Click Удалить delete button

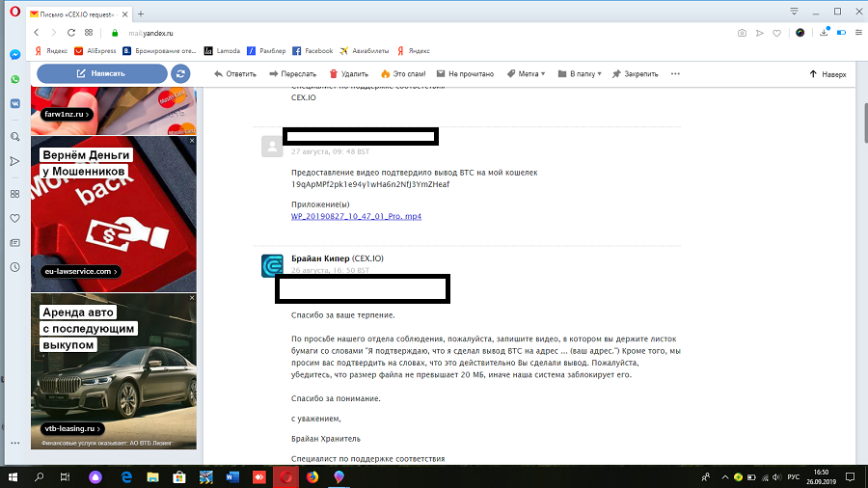[349, 73]
